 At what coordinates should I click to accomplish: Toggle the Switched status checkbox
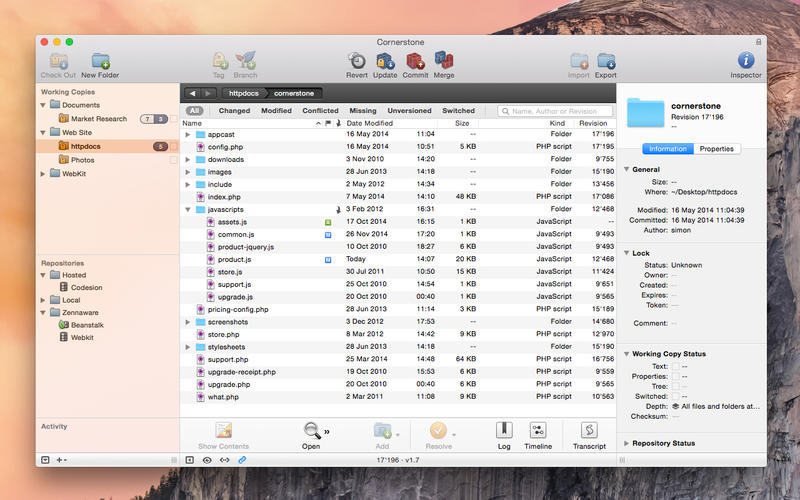[676, 396]
